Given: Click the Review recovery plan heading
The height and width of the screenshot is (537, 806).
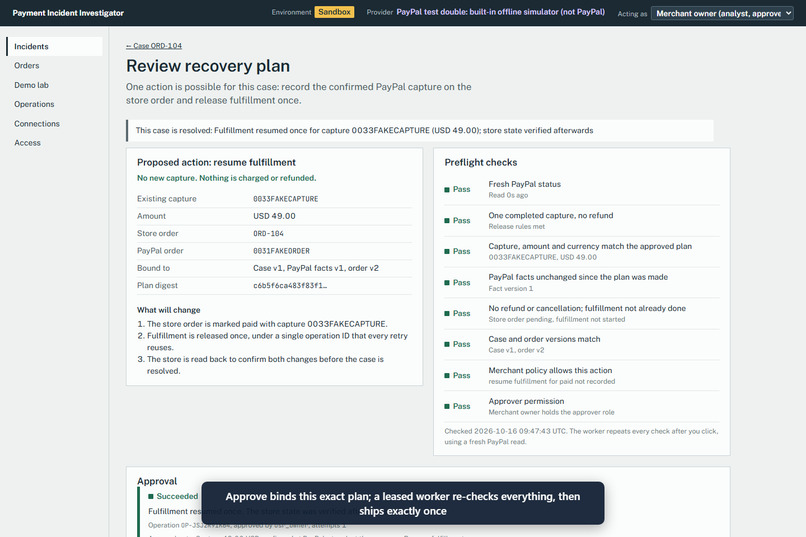Looking at the screenshot, I should pyautogui.click(x=208, y=66).
